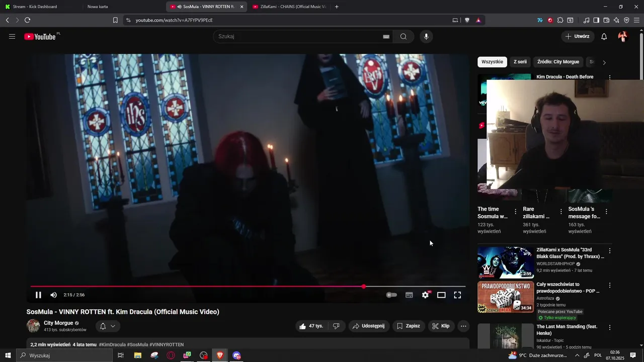Image resolution: width=644 pixels, height=362 pixels.
Task: Go back in browser history
Action: pos(7,20)
